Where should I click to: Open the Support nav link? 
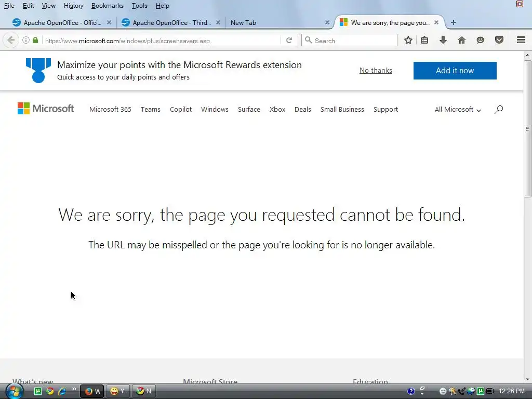386,109
